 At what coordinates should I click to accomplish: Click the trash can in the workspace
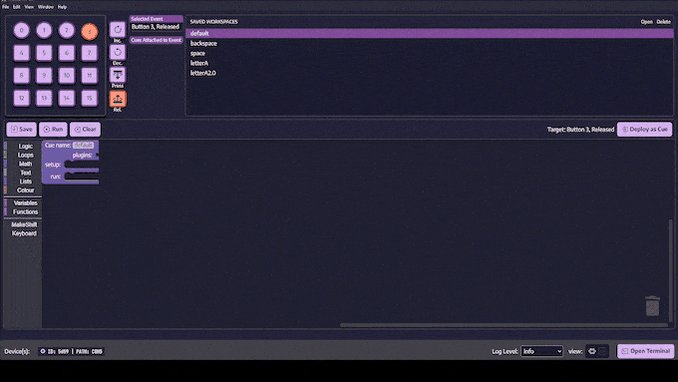pyautogui.click(x=652, y=306)
